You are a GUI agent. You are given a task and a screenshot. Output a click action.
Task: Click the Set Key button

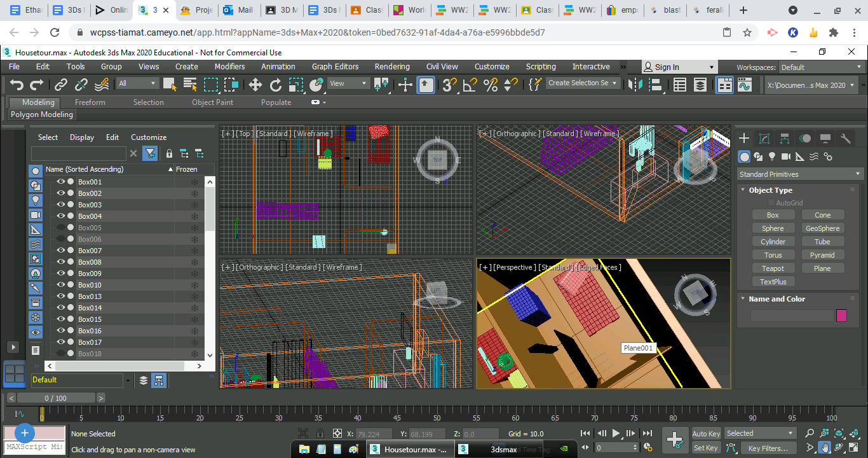coord(705,448)
